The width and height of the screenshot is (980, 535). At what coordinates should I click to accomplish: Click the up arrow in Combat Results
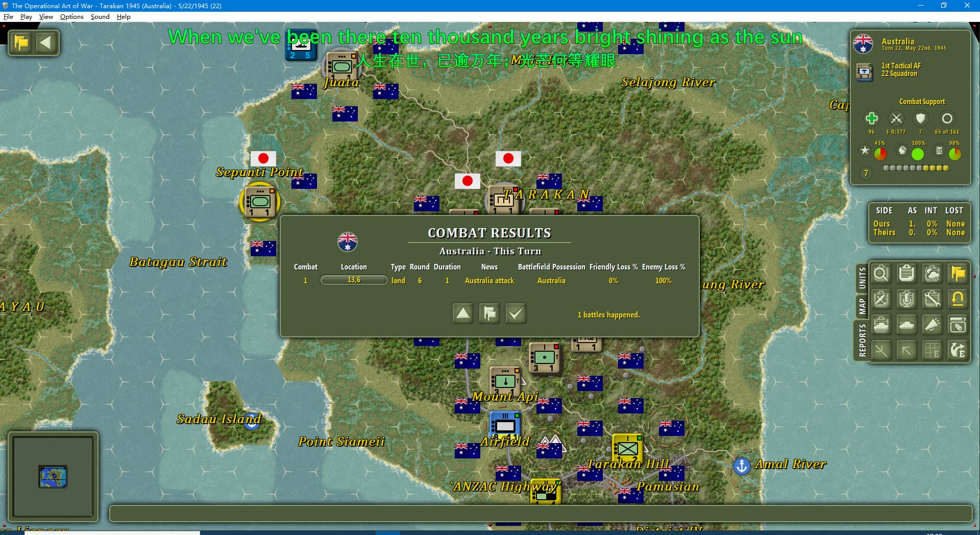coord(463,313)
